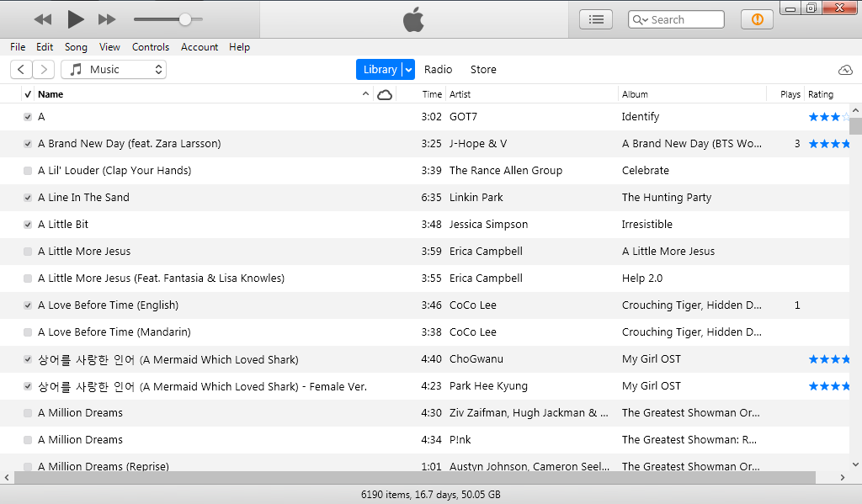862x504 pixels.
Task: Check the 'A Lil' Louder (Clap Your Hands)' checkbox
Action: (28, 171)
